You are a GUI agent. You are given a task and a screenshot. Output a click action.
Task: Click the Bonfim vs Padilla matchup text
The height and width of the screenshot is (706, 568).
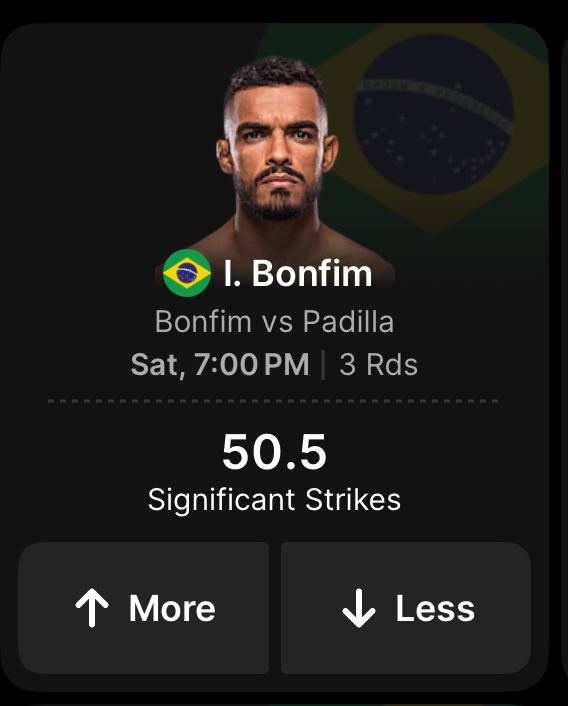coord(275,321)
